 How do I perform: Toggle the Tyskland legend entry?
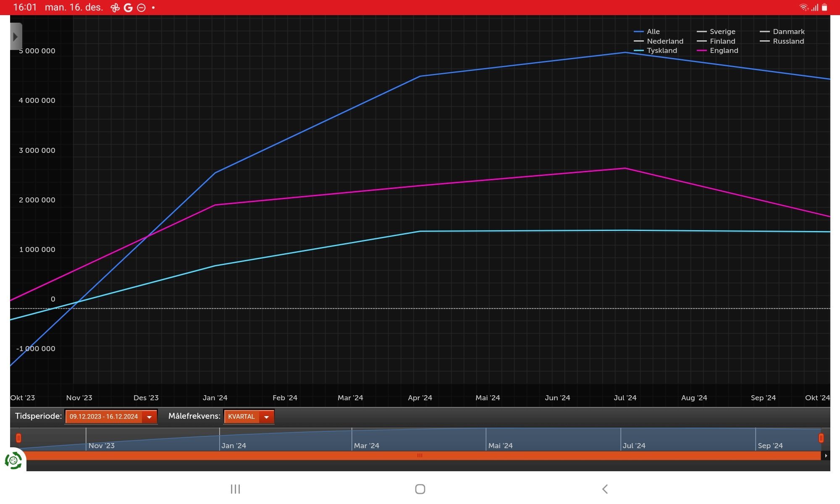pos(655,50)
